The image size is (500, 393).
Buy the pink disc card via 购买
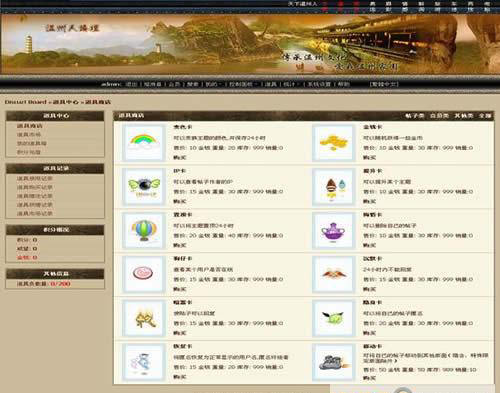(x=180, y=289)
